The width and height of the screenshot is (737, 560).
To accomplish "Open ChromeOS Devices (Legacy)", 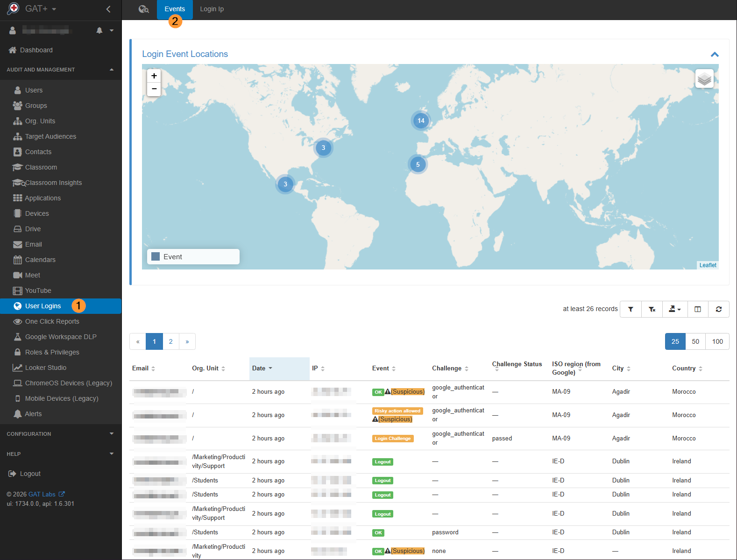I will click(x=63, y=383).
